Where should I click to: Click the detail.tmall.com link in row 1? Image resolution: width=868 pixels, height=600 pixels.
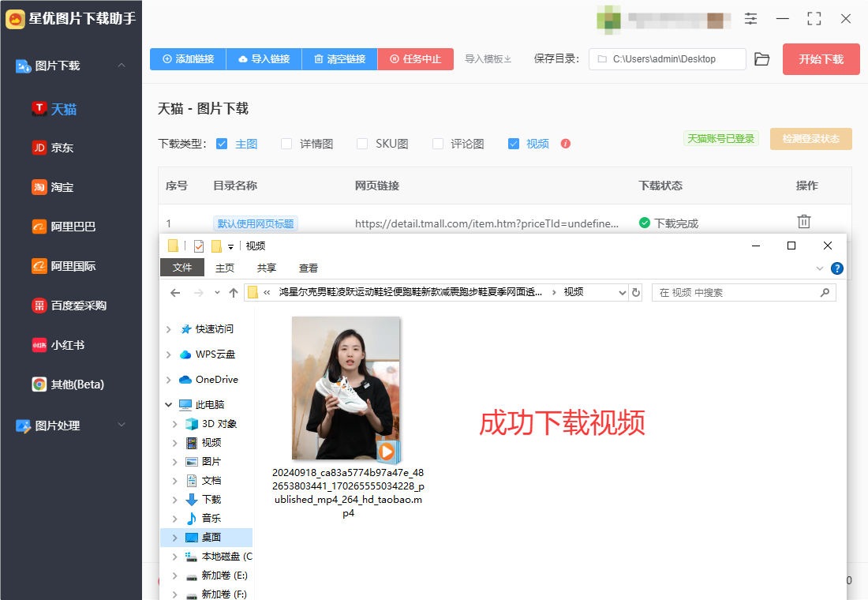tap(487, 224)
